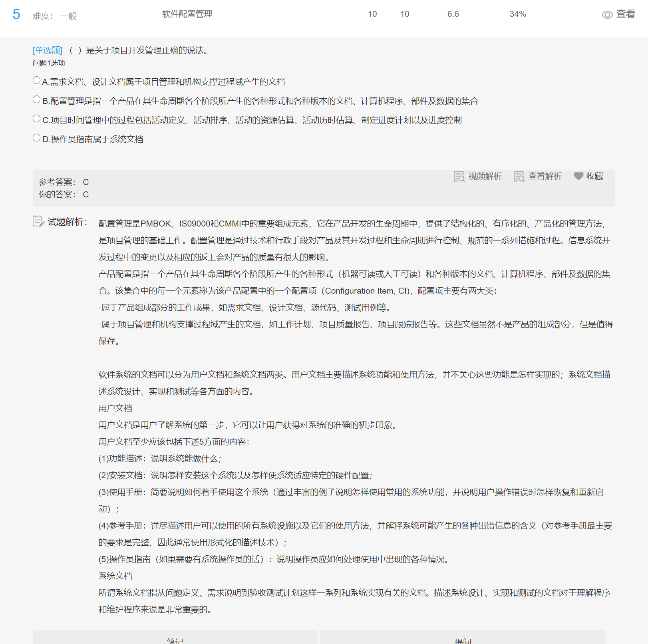Click the eye icon beside 查看
Viewport: 648px width, 644px height.
[607, 15]
